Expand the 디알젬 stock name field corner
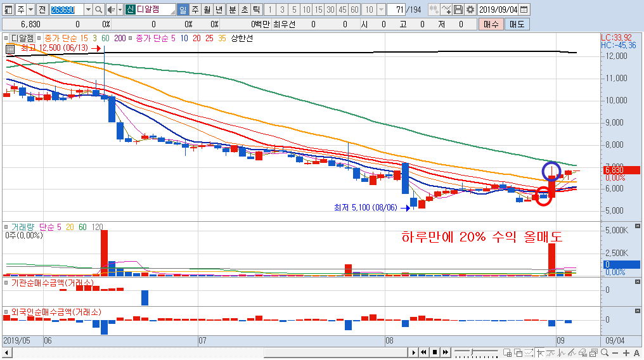 click(172, 12)
